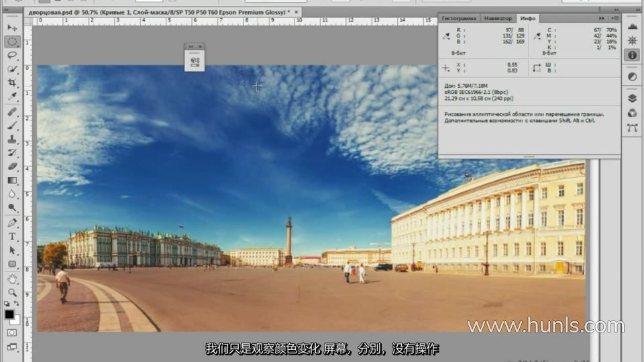Screen dimensions: 644x362
Task: Open the Layers panel dock icon
Action: click(632, 99)
